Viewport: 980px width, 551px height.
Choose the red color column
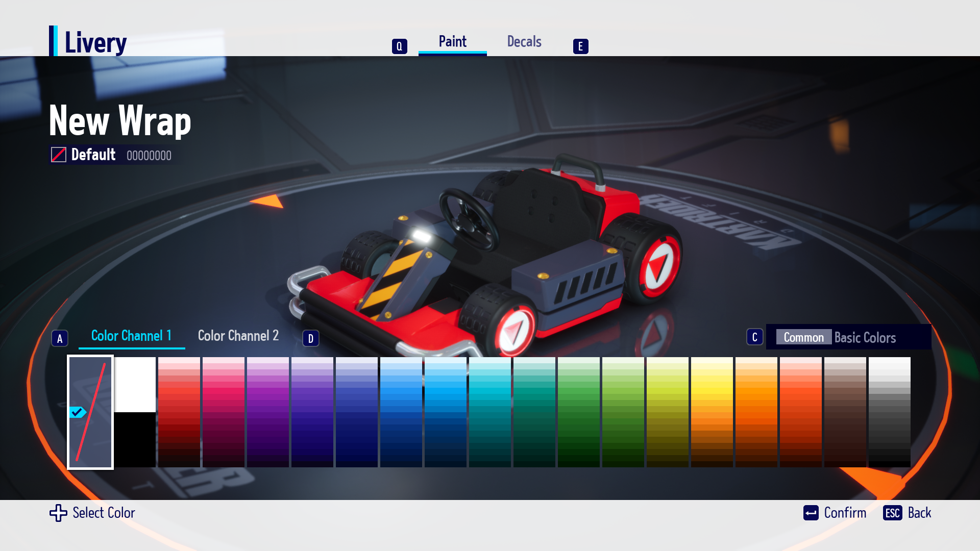pos(179,412)
